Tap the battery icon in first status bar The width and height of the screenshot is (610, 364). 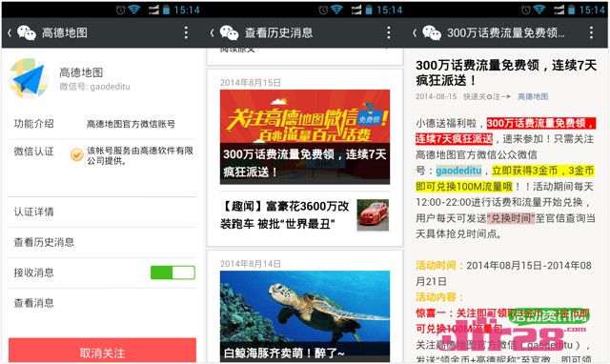pyautogui.click(x=167, y=10)
